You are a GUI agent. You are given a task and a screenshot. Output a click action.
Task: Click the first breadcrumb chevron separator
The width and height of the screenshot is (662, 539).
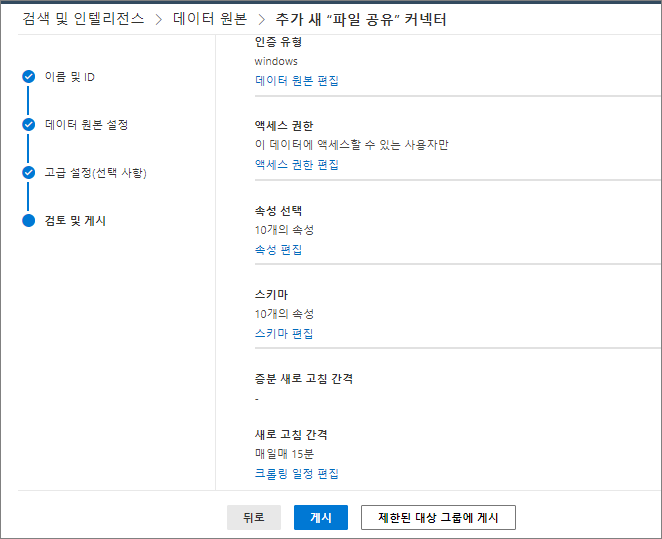point(159,19)
